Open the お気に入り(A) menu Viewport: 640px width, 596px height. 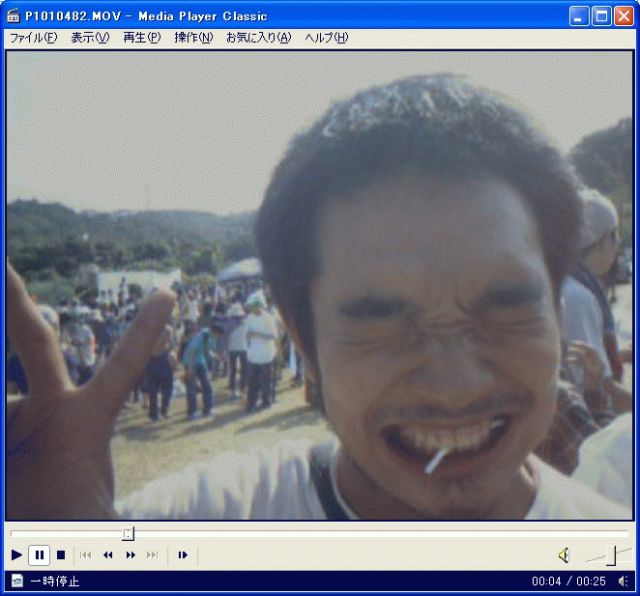[259, 38]
